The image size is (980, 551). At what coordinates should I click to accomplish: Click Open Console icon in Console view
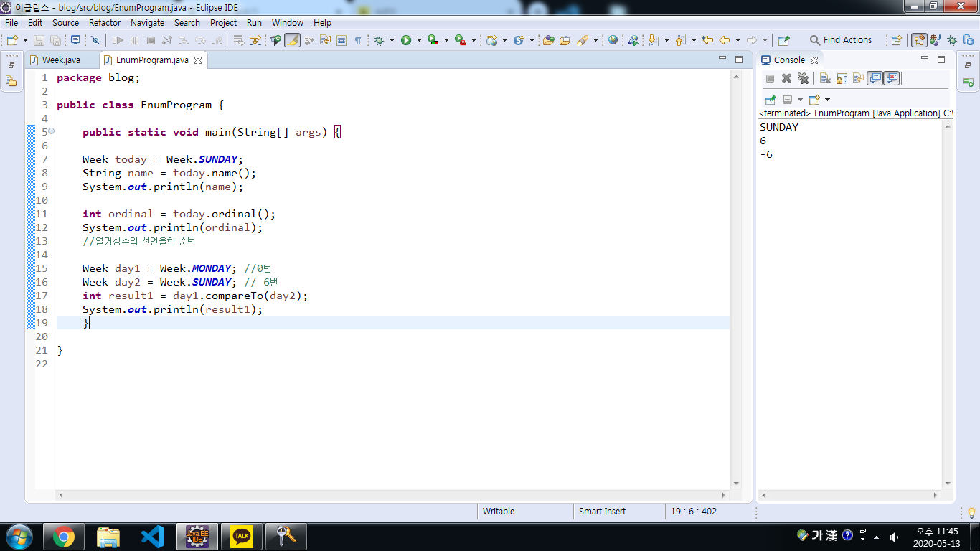coord(814,100)
